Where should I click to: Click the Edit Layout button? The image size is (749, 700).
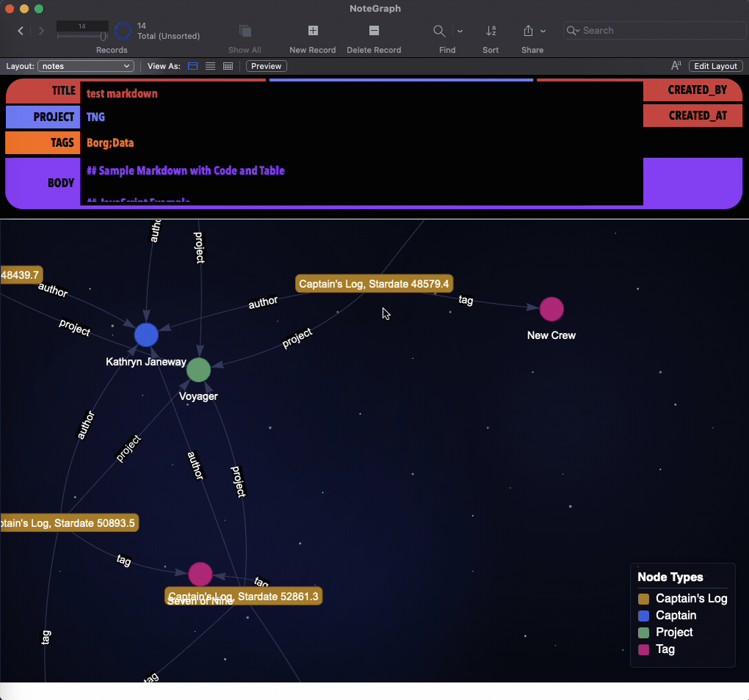[715, 66]
